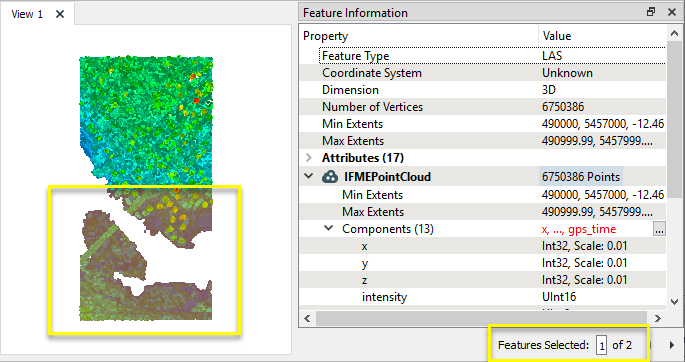Click the vertical scrollbar down arrow
The image size is (685, 362).
pyautogui.click(x=674, y=301)
